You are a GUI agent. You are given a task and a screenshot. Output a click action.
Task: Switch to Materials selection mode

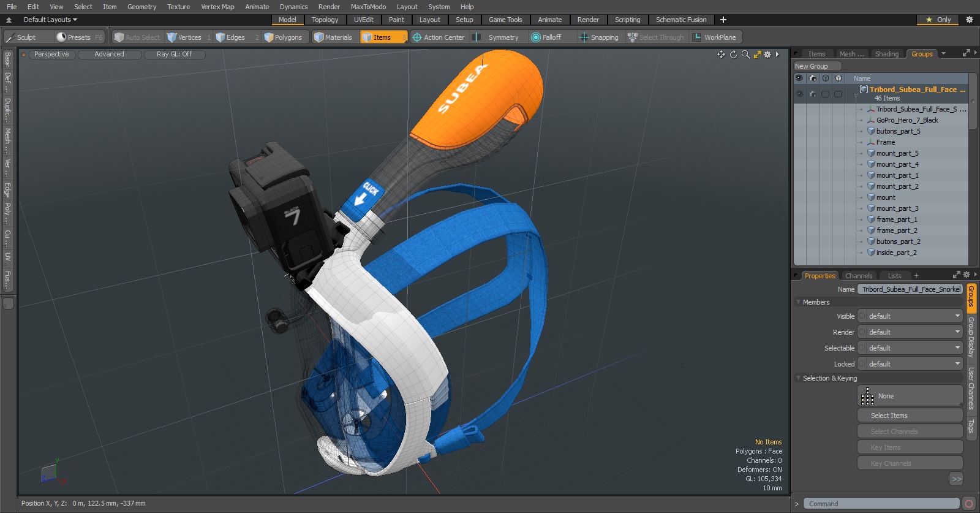coord(334,37)
